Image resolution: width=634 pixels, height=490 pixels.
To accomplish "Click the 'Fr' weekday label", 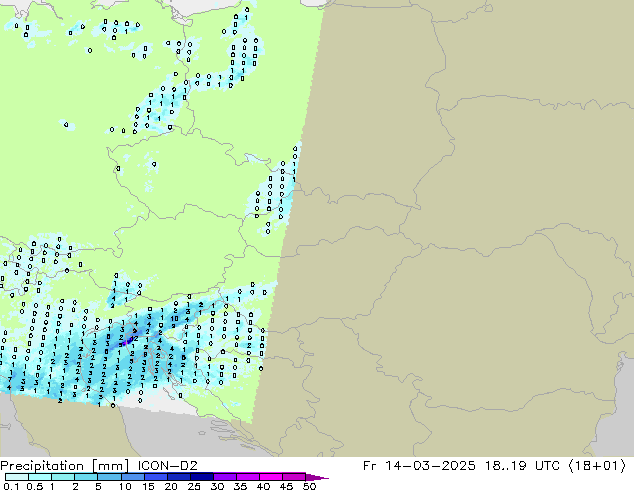I will click(x=370, y=465).
